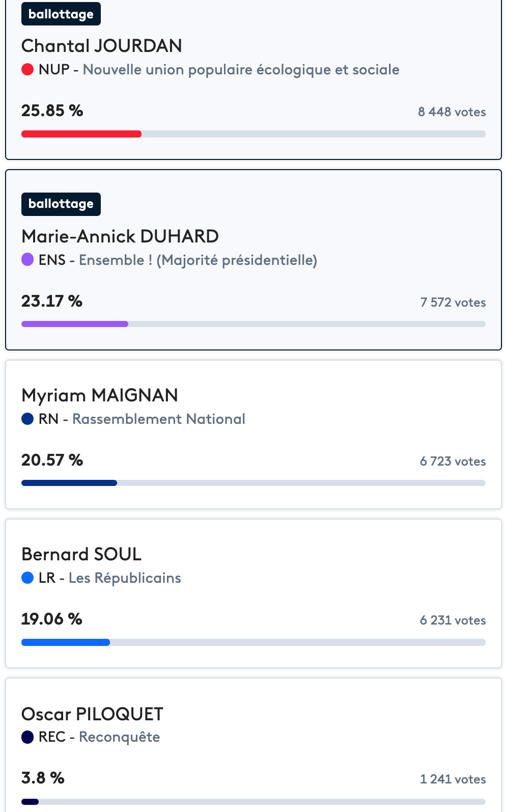
Task: Click the blue LR party dot
Action: (27, 578)
